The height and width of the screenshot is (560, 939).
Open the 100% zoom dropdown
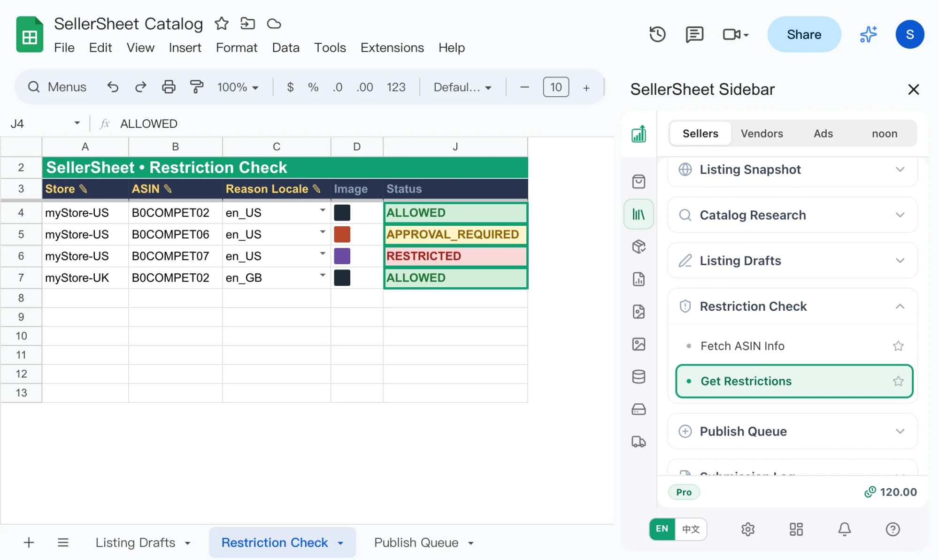tap(238, 87)
